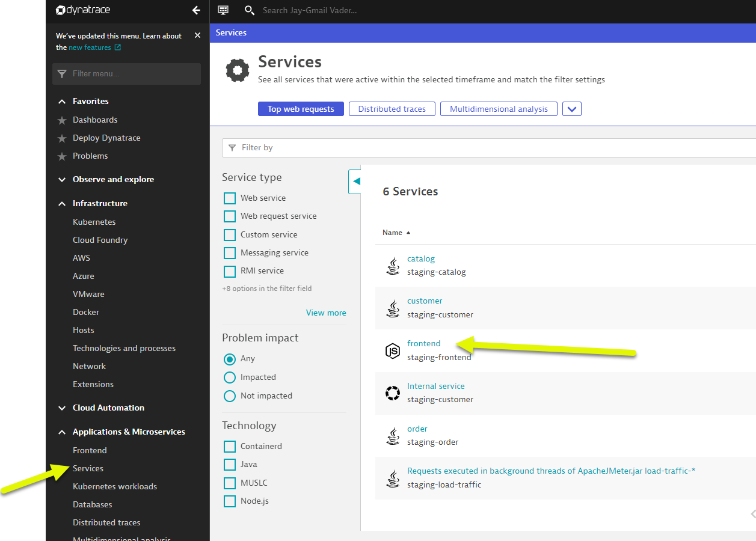Open the dashboard monitor icon in top bar
Screen dimensions: 756x541
coord(223,10)
